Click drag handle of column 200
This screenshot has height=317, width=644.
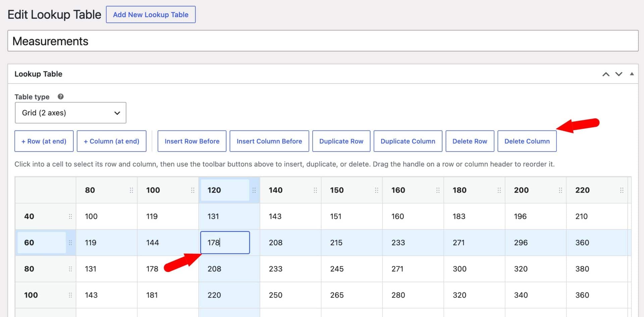coord(560,190)
